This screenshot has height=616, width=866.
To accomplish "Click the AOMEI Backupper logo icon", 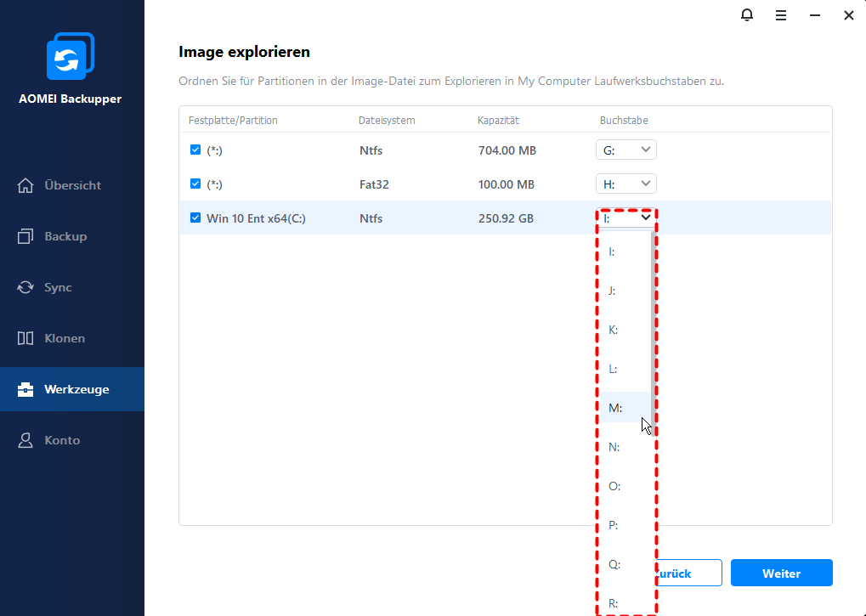I will (71, 56).
